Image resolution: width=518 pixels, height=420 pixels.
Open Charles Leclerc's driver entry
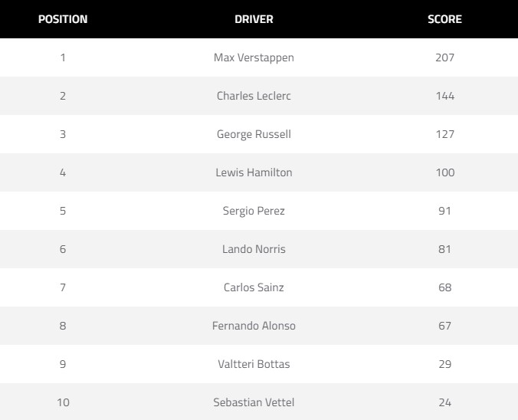[x=254, y=96]
